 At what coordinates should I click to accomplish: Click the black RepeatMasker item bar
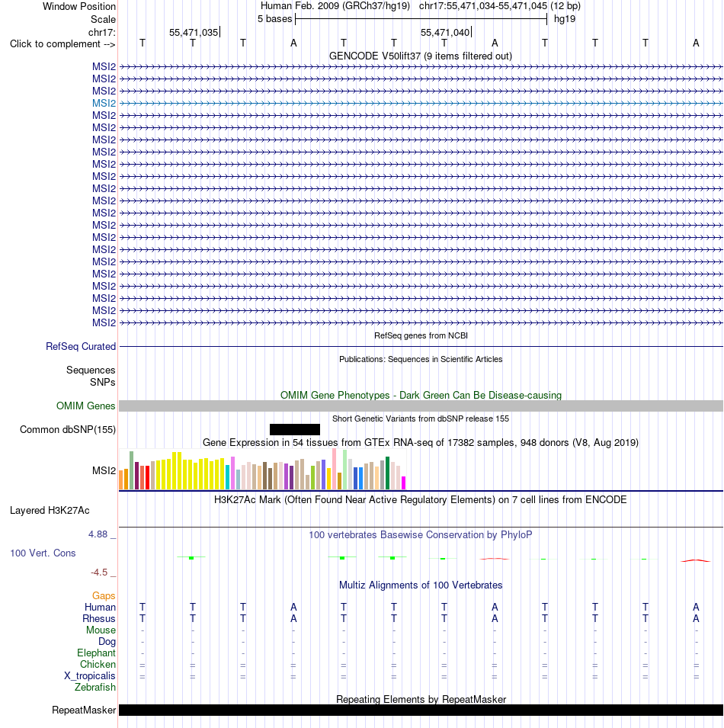pos(421,710)
